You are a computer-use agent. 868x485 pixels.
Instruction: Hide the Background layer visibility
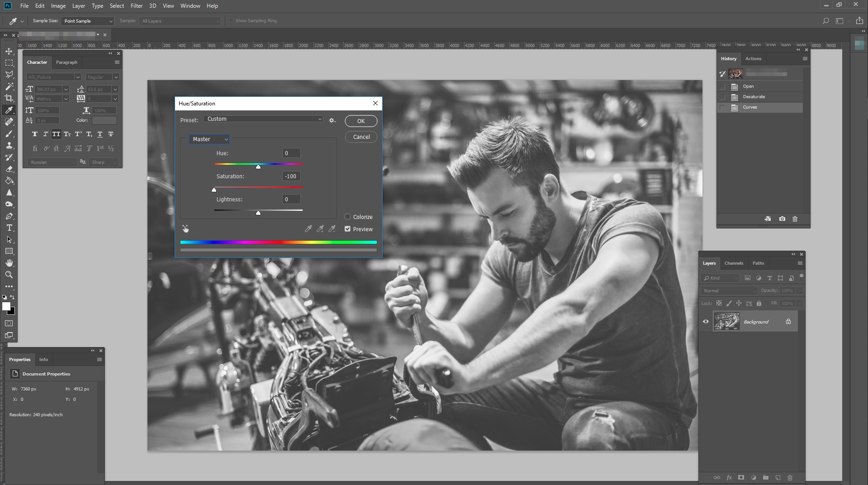coord(706,322)
